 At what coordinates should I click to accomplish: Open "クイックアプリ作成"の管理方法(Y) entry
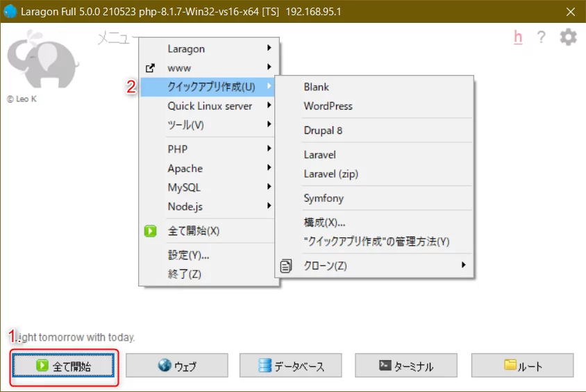point(374,241)
